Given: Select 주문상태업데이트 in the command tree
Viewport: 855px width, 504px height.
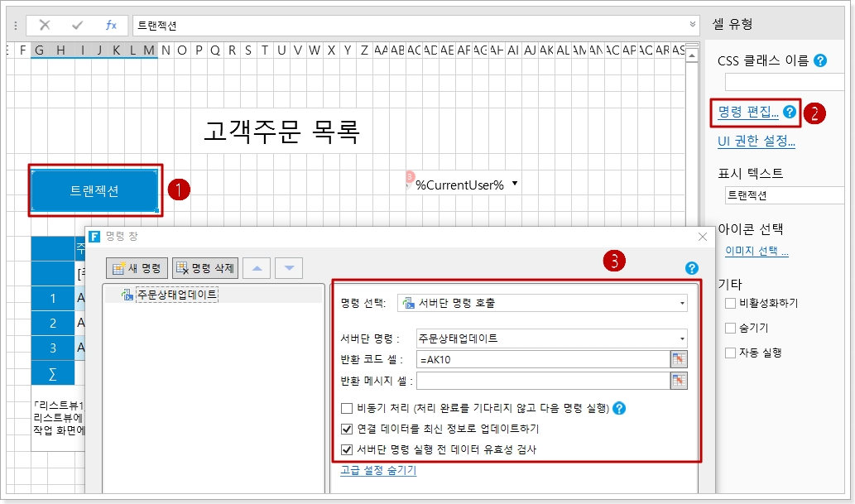Looking at the screenshot, I should [176, 294].
